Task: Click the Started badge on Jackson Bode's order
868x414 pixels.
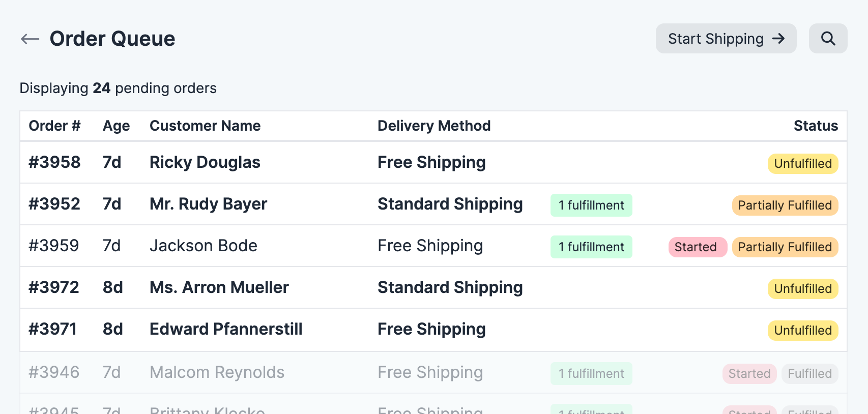Action: pyautogui.click(x=698, y=247)
